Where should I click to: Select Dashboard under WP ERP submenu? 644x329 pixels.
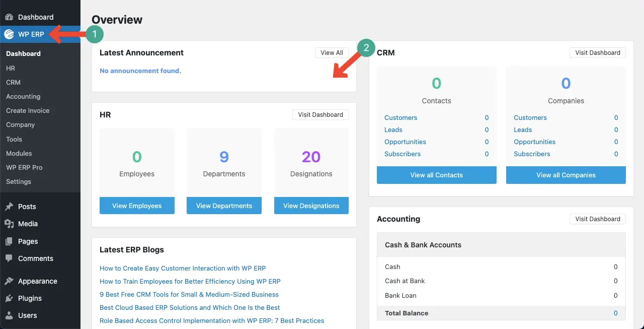pyautogui.click(x=23, y=53)
